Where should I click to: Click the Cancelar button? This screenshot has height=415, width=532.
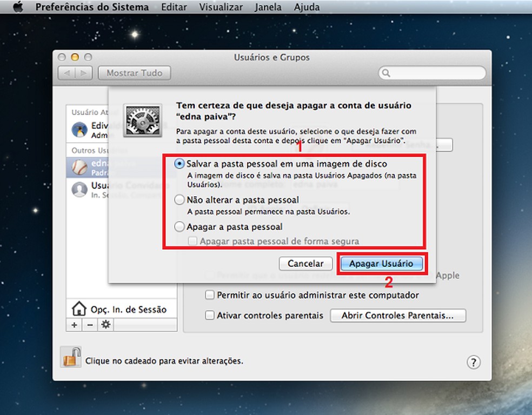pos(305,264)
